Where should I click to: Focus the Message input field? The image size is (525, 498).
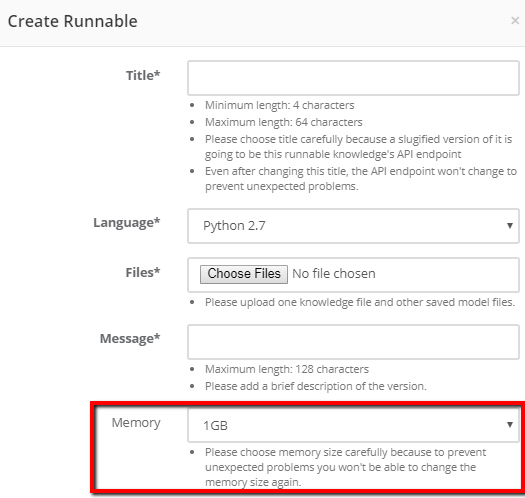pyautogui.click(x=353, y=342)
